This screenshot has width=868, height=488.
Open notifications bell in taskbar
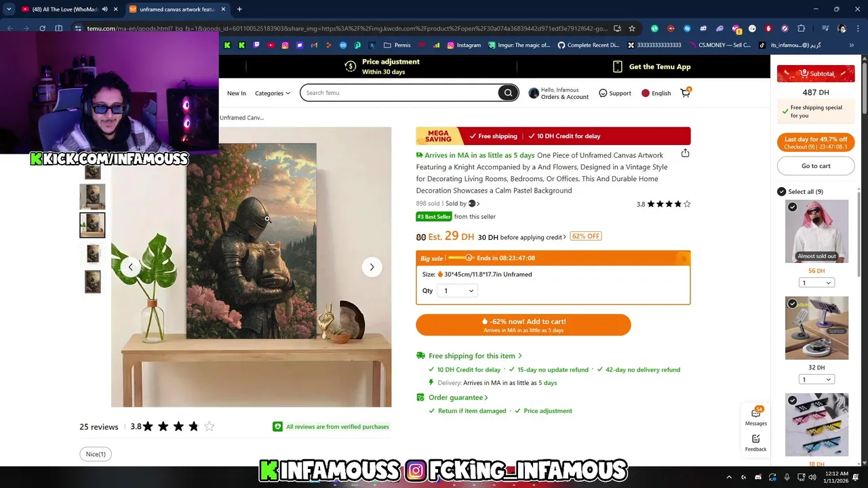pos(856,477)
